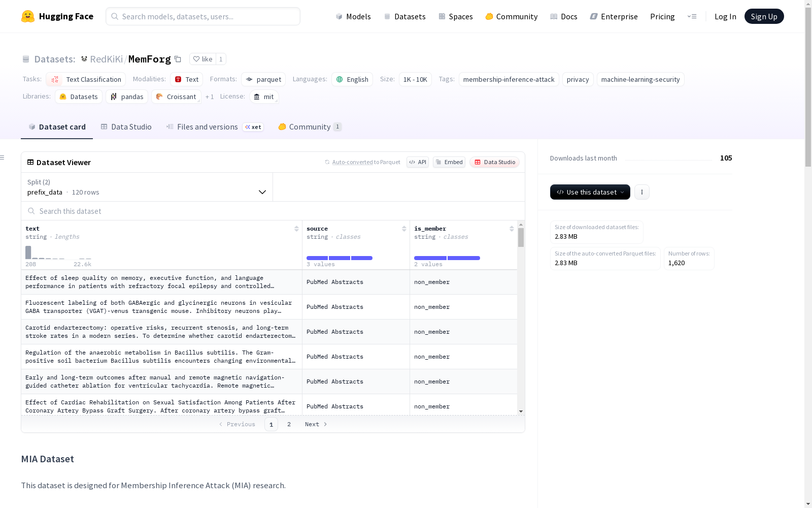Screen dimensions: 812x508
Task: Open Spaces in top navigation
Action: coord(456,16)
